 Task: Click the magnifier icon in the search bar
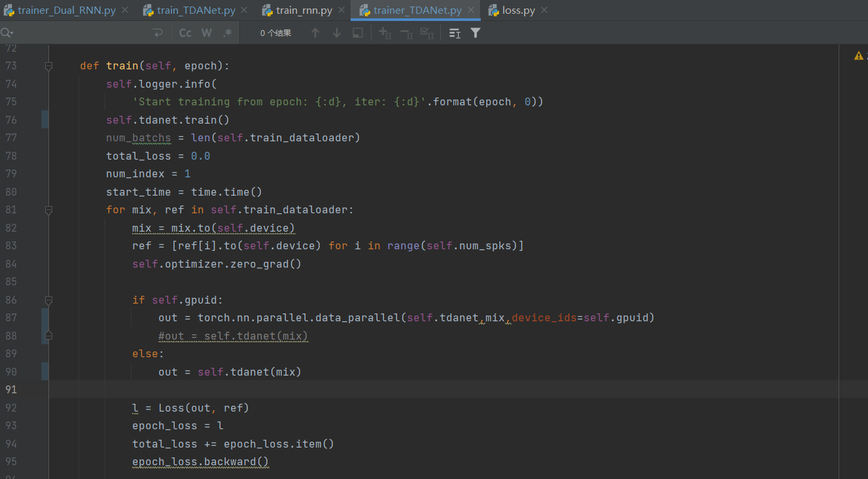pyautogui.click(x=7, y=32)
